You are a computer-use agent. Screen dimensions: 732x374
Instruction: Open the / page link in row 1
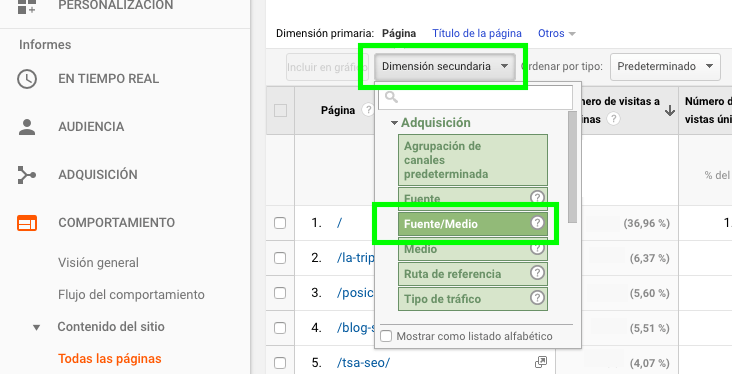[x=339, y=223]
